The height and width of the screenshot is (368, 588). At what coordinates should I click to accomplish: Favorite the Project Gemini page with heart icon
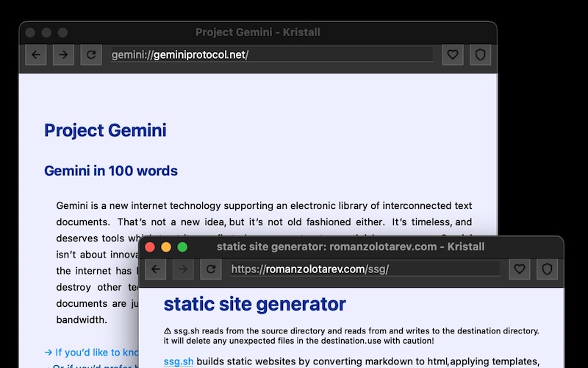click(453, 54)
